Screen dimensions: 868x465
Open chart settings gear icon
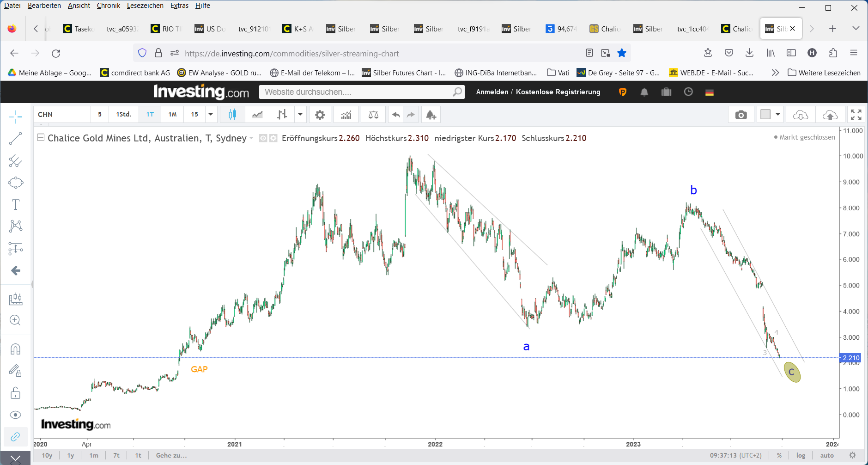pyautogui.click(x=320, y=115)
